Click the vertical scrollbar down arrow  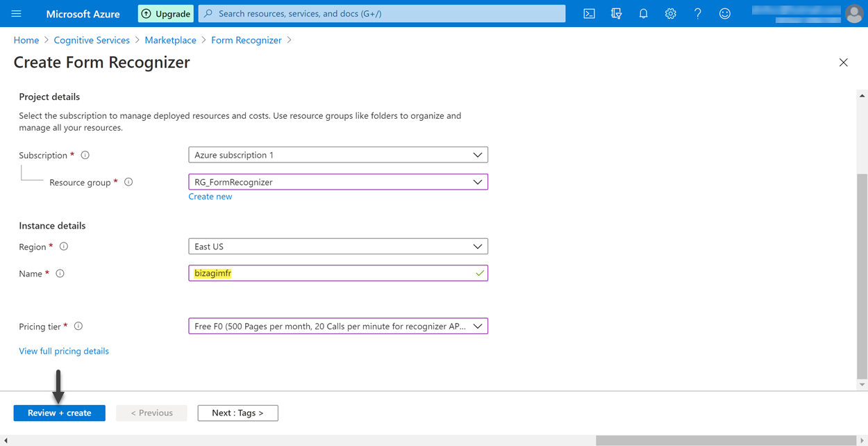[862, 385]
